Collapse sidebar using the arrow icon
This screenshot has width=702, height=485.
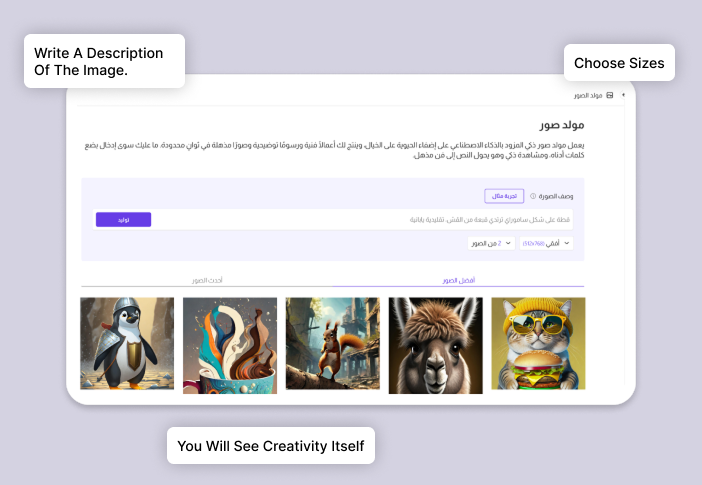pos(623,95)
